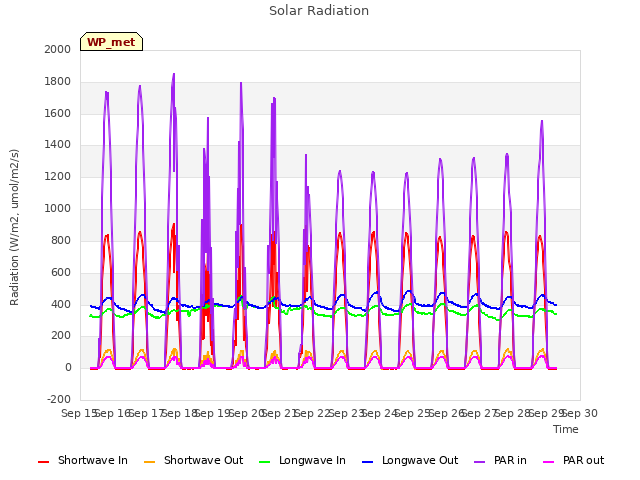Image resolution: width=640 pixels, height=480 pixels.
Task: Click the 400 y-axis tick label
Action: click(61, 304)
